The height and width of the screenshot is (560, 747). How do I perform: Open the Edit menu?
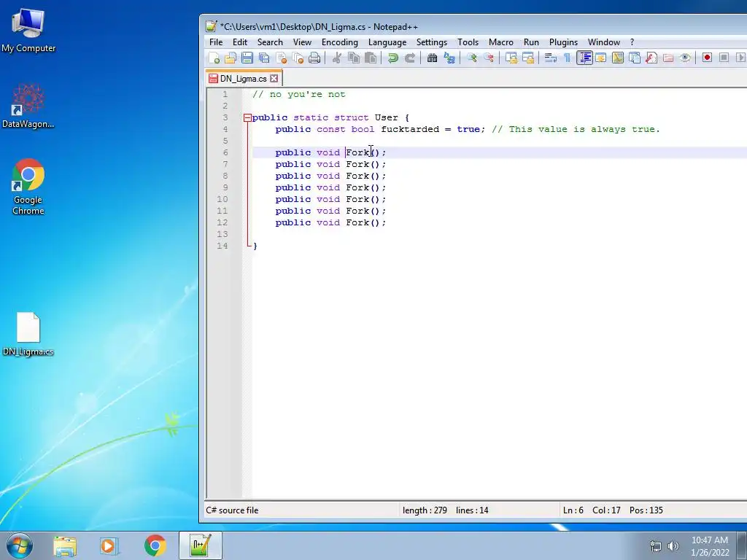point(239,42)
